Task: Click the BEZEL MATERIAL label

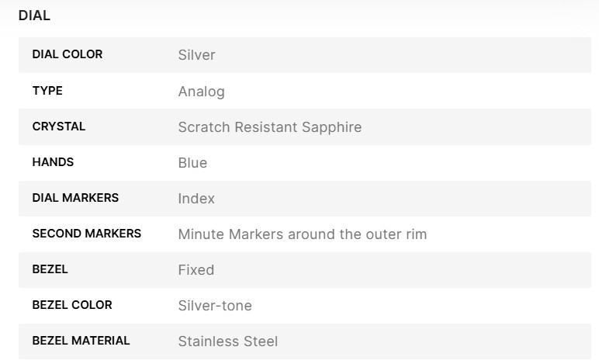Action: tap(81, 341)
